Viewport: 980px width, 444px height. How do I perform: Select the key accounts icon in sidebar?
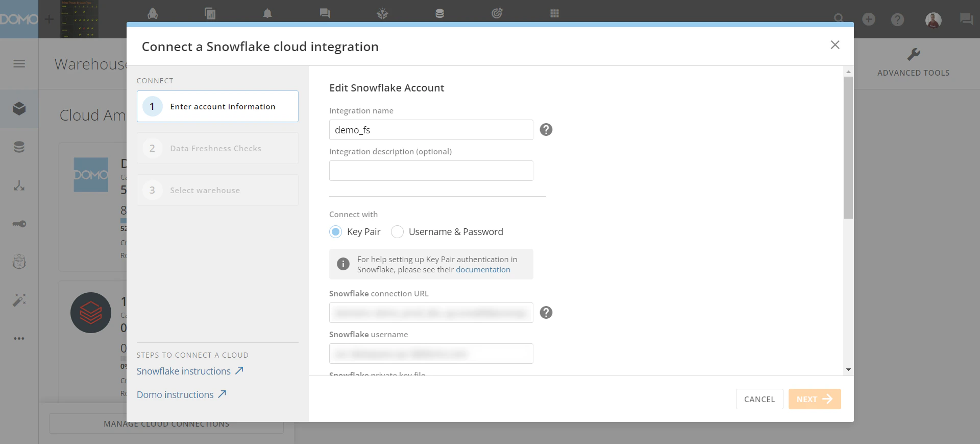coord(19,224)
